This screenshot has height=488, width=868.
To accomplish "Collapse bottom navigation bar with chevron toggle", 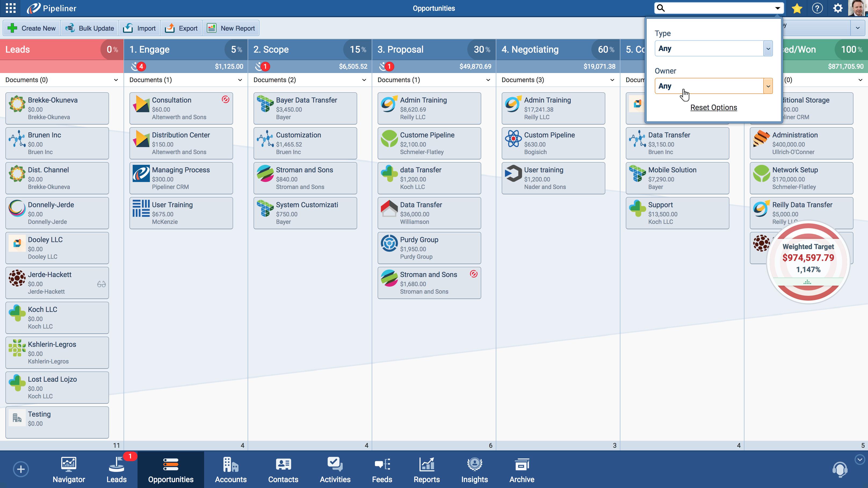I will coord(860,459).
